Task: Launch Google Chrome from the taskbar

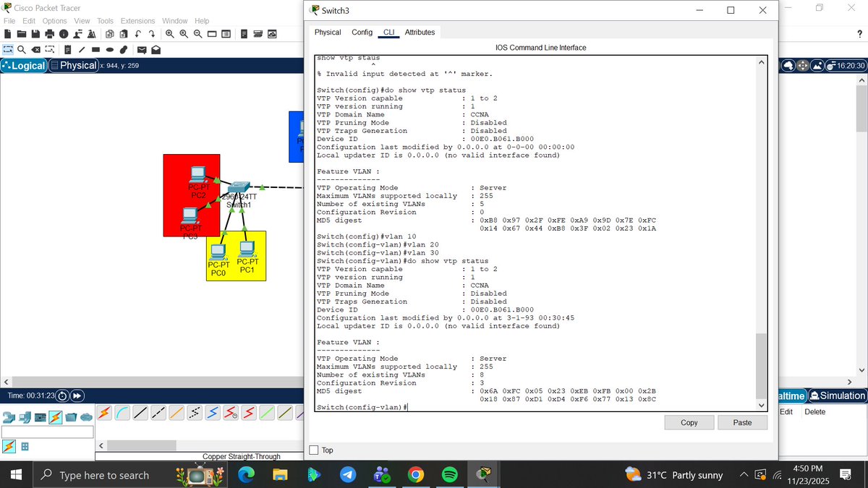Action: pos(417,475)
